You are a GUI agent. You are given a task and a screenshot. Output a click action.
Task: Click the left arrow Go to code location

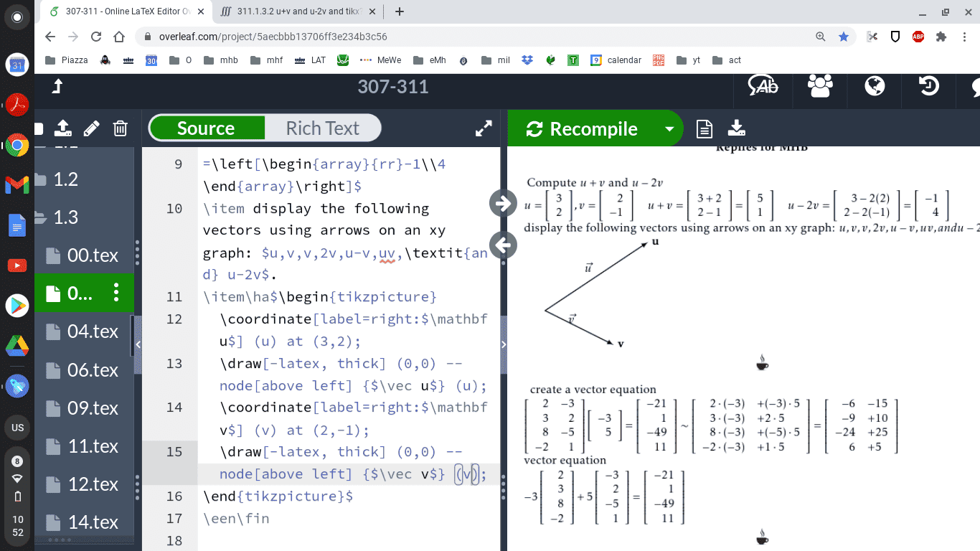coord(503,245)
